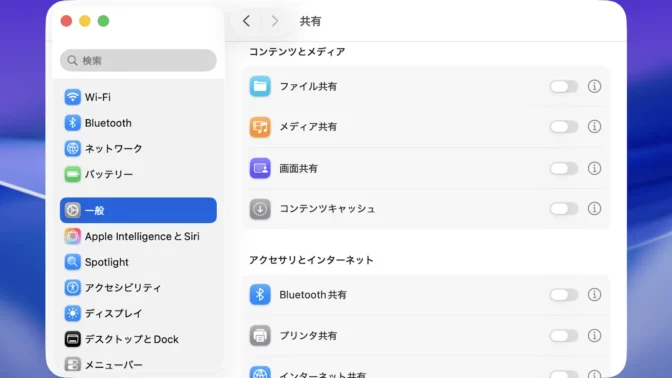672x378 pixels.
Task: Click the Apple Intelligence と Siri icon
Action: pyautogui.click(x=72, y=236)
